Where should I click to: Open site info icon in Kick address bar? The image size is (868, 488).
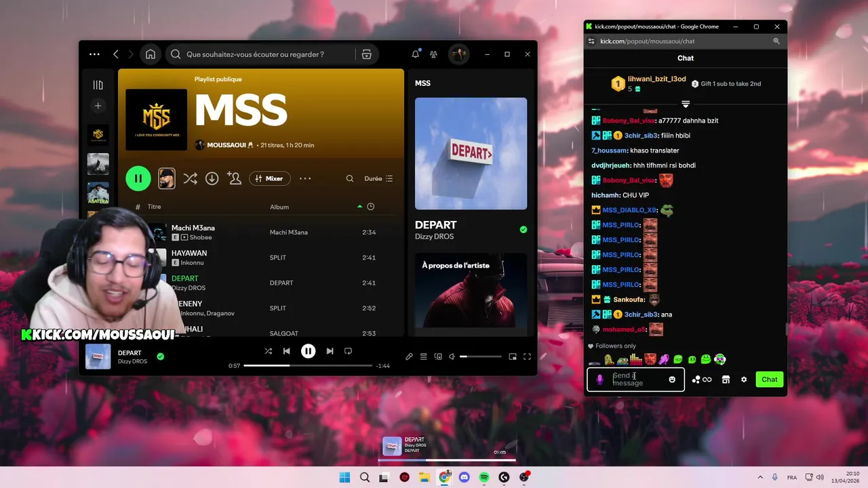[x=591, y=41]
